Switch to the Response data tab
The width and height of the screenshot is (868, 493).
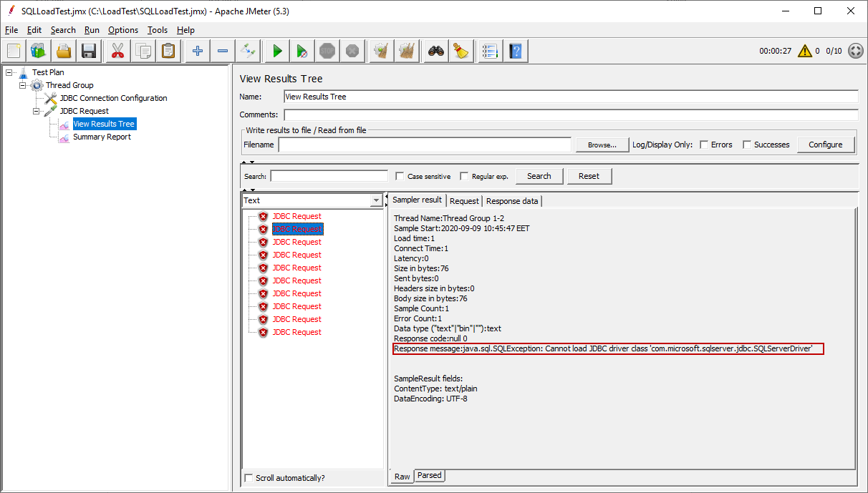[x=512, y=201]
